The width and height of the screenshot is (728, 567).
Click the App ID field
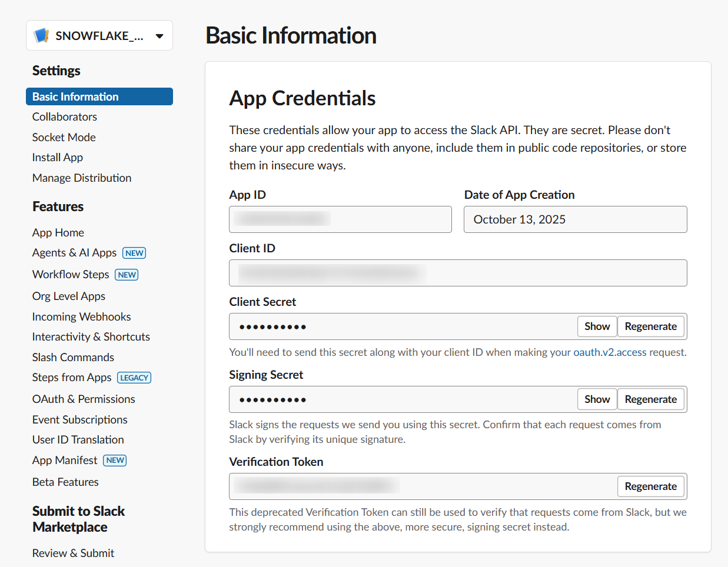[340, 219]
